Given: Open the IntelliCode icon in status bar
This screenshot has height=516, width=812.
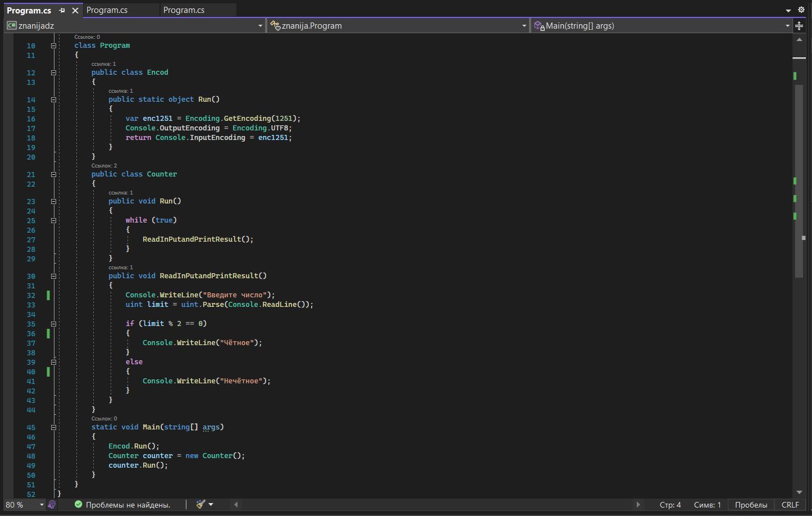Looking at the screenshot, I should tap(52, 505).
